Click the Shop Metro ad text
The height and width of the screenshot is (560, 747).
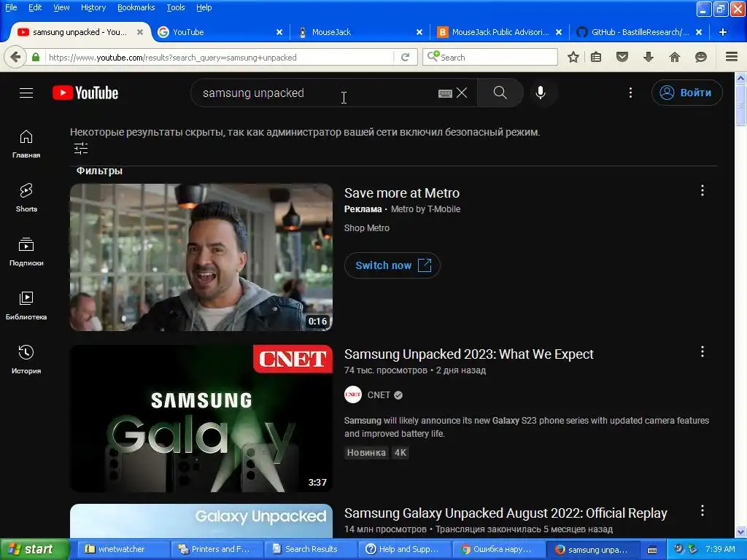(x=367, y=228)
